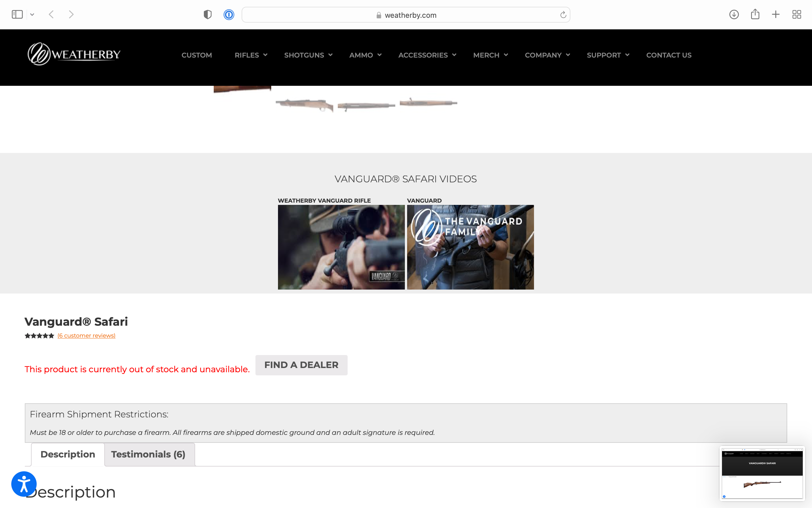Image resolution: width=812 pixels, height=508 pixels.
Task: Open the Share menu icon
Action: pyautogui.click(x=755, y=14)
